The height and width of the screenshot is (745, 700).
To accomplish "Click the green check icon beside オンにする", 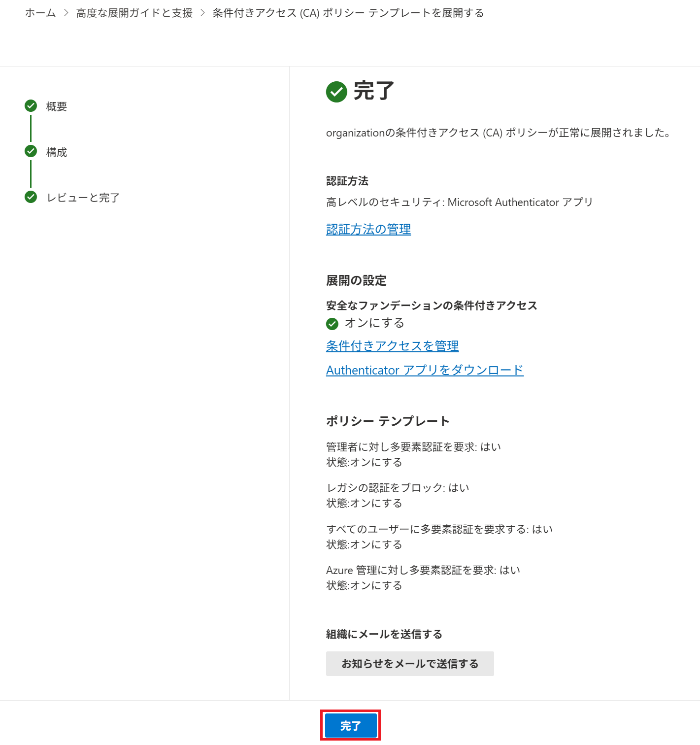I will pos(332,324).
